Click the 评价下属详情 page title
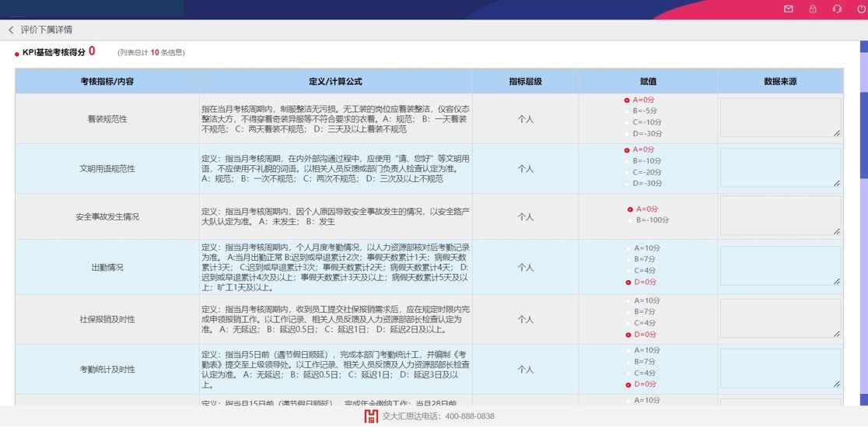868x432 pixels. tap(47, 30)
